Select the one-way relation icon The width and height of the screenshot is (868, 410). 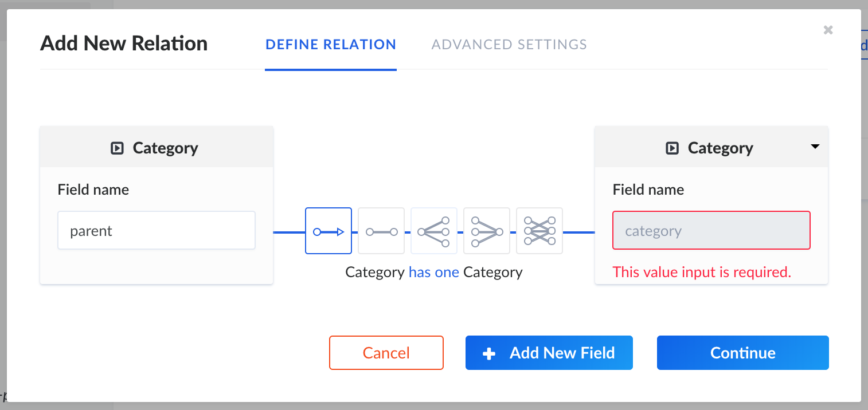coord(329,231)
